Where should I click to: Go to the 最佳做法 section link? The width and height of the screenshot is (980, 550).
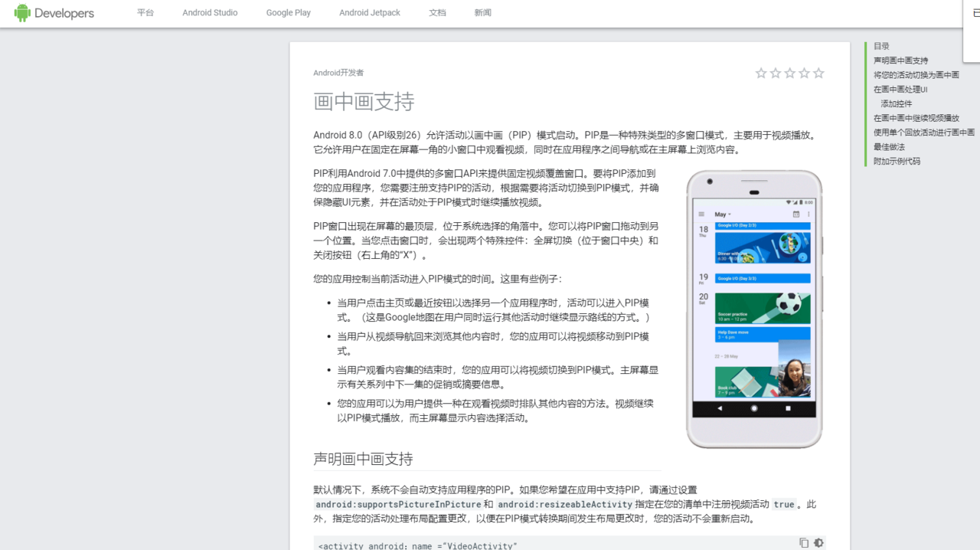pos(890,146)
